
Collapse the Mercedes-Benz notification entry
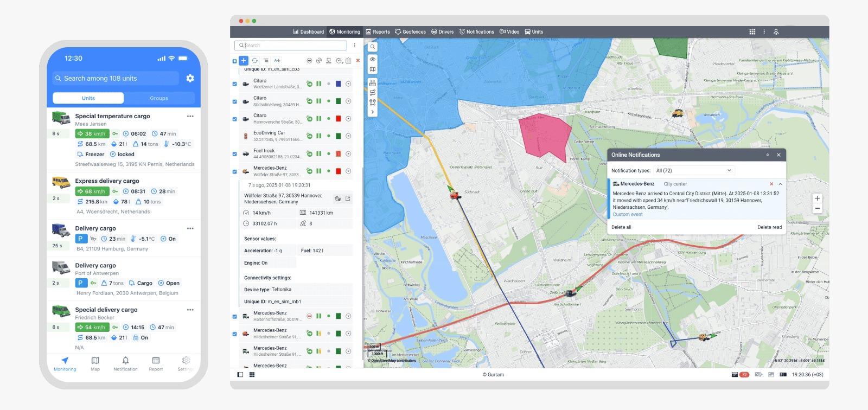pyautogui.click(x=780, y=184)
